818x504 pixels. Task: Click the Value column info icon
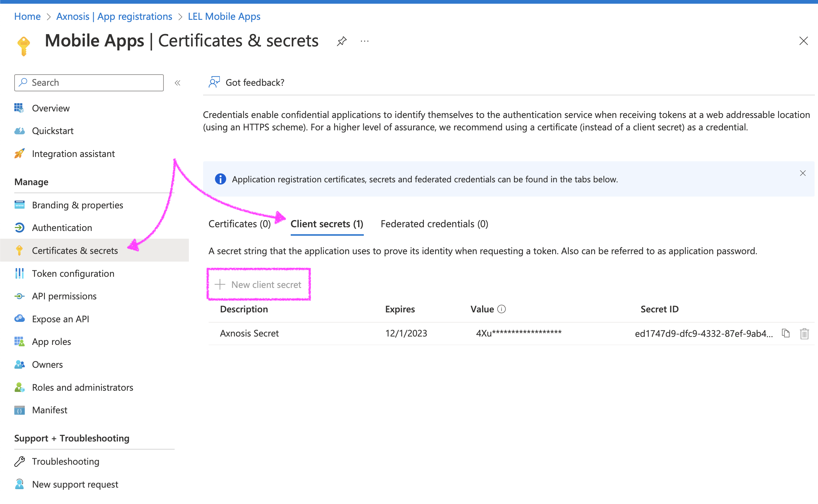pyautogui.click(x=501, y=309)
